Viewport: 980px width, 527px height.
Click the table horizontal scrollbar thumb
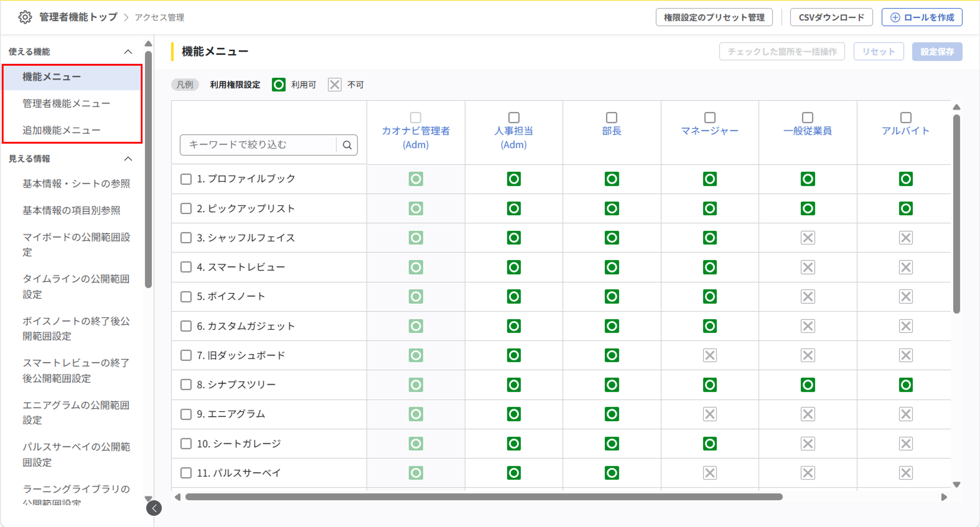tap(484, 496)
